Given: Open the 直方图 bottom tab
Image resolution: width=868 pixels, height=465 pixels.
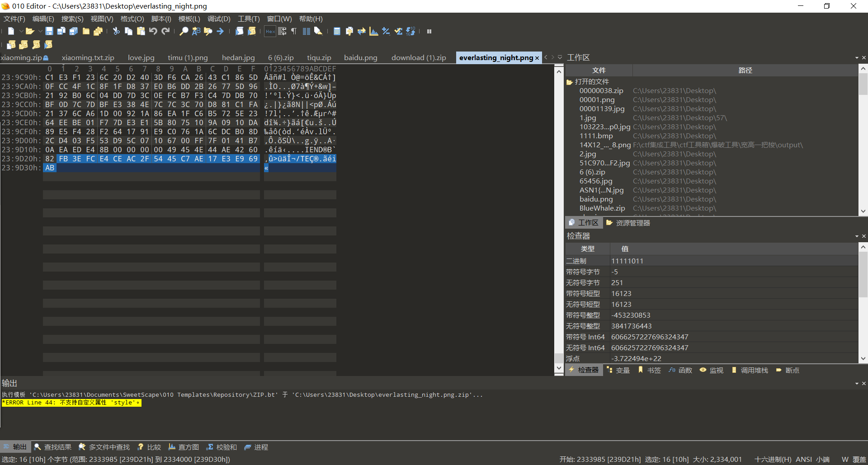Looking at the screenshot, I should (184, 447).
